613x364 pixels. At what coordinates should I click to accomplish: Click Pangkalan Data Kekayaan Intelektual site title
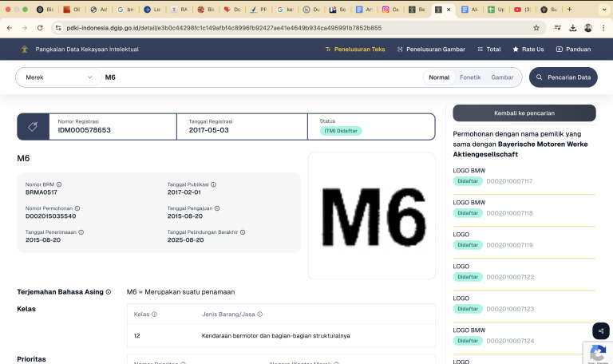(x=87, y=49)
